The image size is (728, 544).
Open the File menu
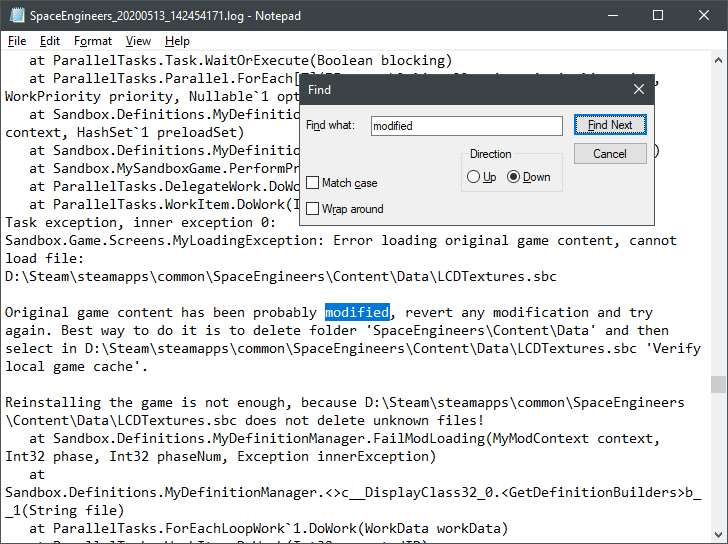click(x=17, y=41)
